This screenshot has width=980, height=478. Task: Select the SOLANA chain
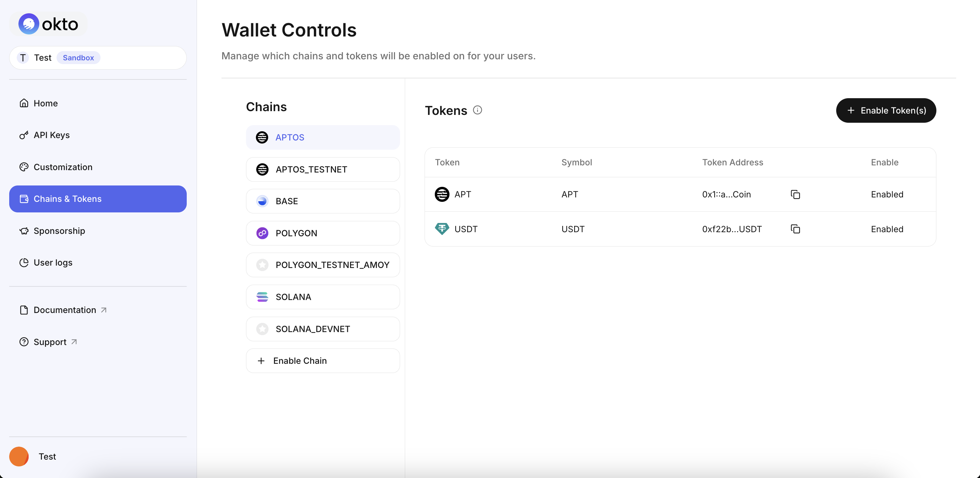[x=323, y=297]
